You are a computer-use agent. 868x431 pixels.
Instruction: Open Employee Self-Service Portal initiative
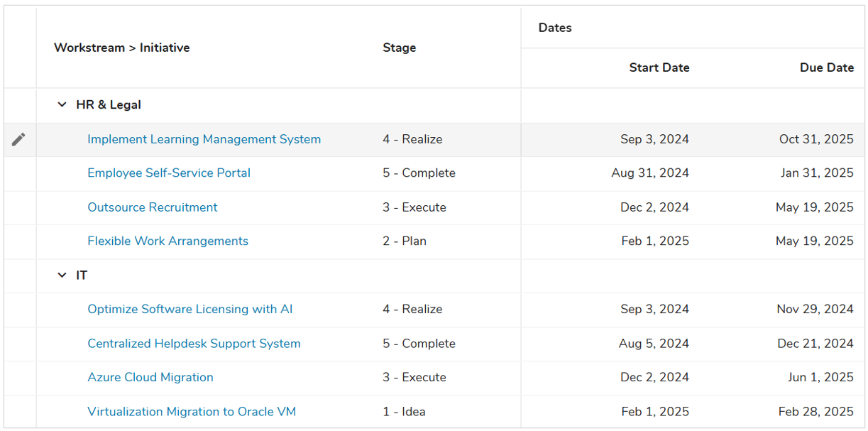[168, 173]
